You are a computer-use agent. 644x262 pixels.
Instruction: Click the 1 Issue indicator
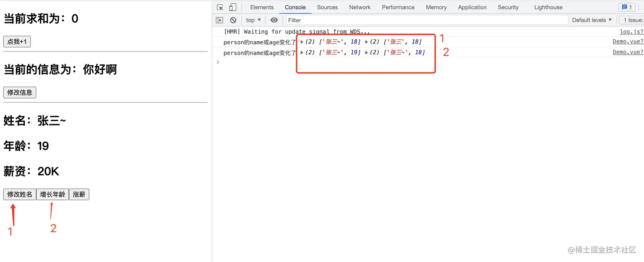[x=631, y=20]
